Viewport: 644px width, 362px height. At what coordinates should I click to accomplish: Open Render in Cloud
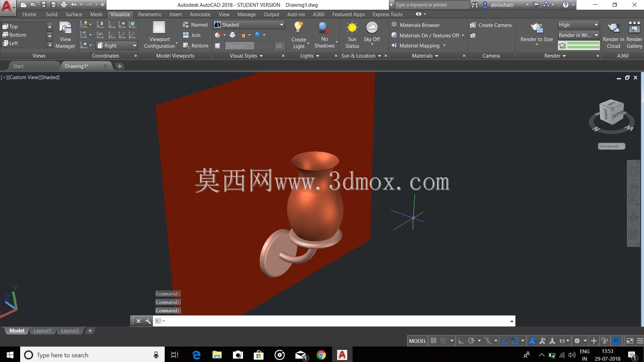(x=613, y=35)
